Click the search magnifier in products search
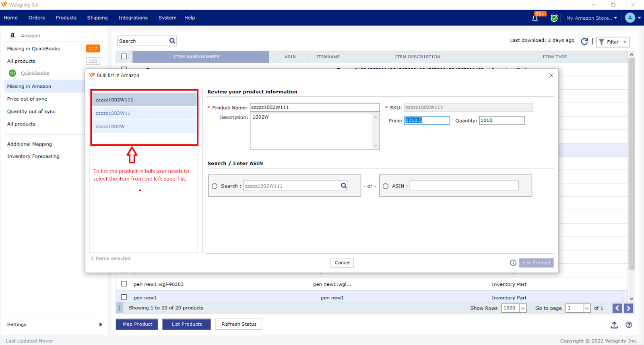The width and height of the screenshot is (644, 345). 172,41
